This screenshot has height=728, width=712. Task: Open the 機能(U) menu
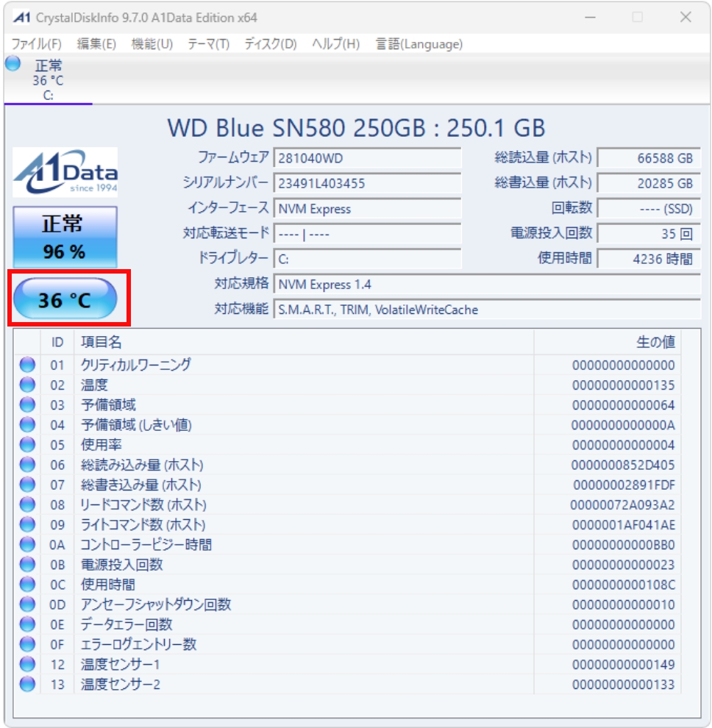(x=152, y=44)
